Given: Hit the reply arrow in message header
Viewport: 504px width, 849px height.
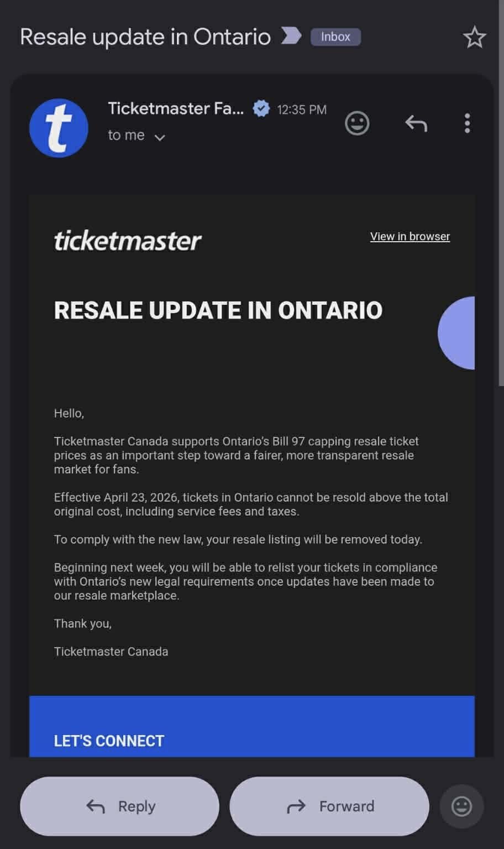Looking at the screenshot, I should pyautogui.click(x=416, y=123).
